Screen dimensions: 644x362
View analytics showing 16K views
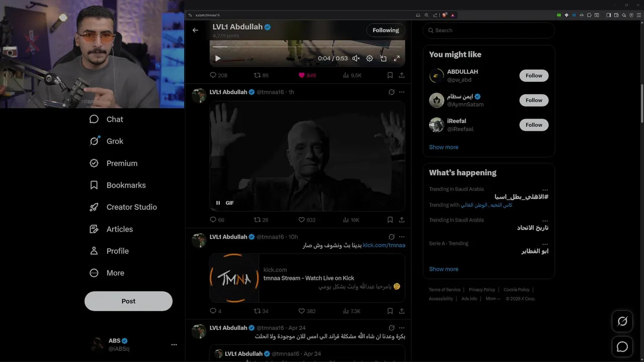[351, 220]
